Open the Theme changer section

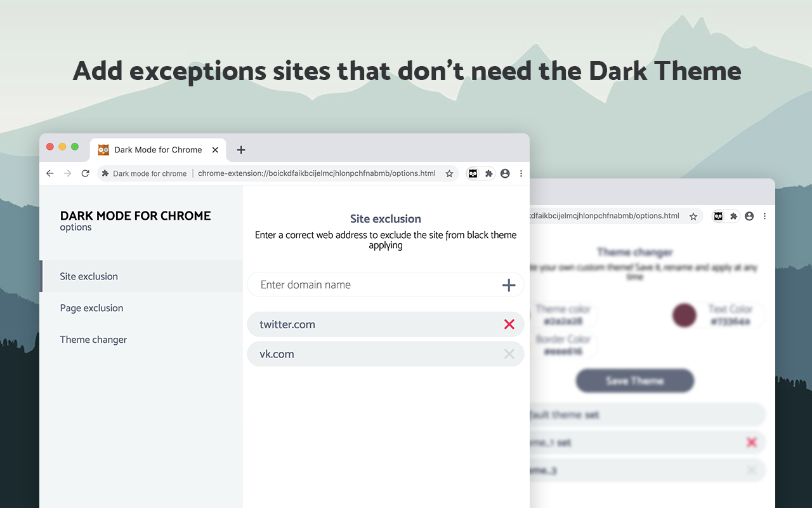click(x=93, y=339)
